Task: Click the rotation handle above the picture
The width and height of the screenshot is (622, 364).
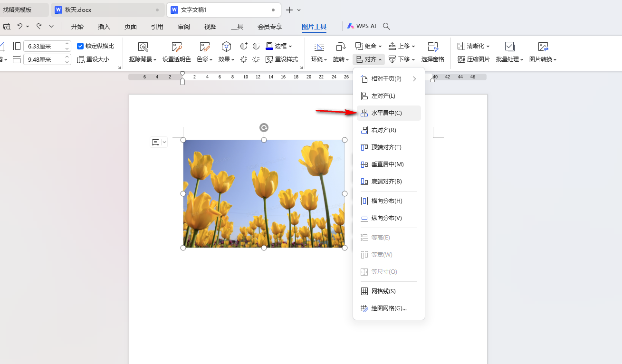Action: 264,127
